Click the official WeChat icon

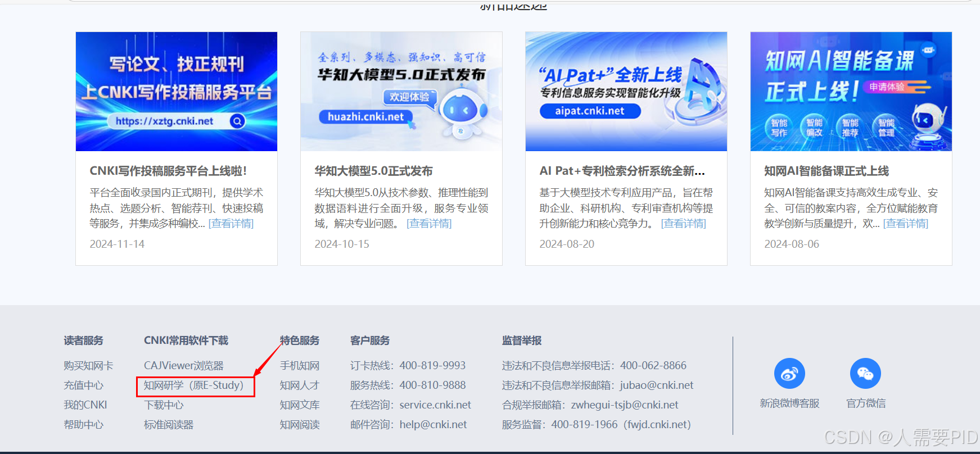(865, 373)
